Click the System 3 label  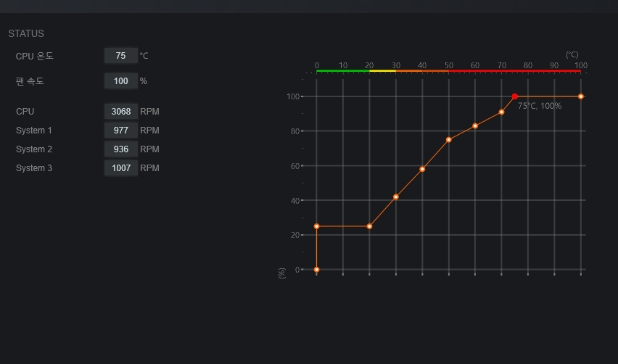point(34,168)
